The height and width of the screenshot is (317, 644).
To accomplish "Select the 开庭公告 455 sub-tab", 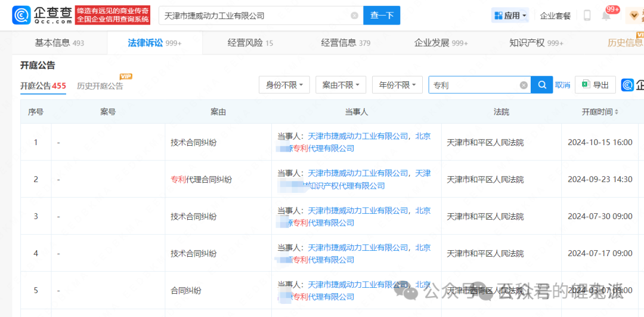I will [43, 86].
